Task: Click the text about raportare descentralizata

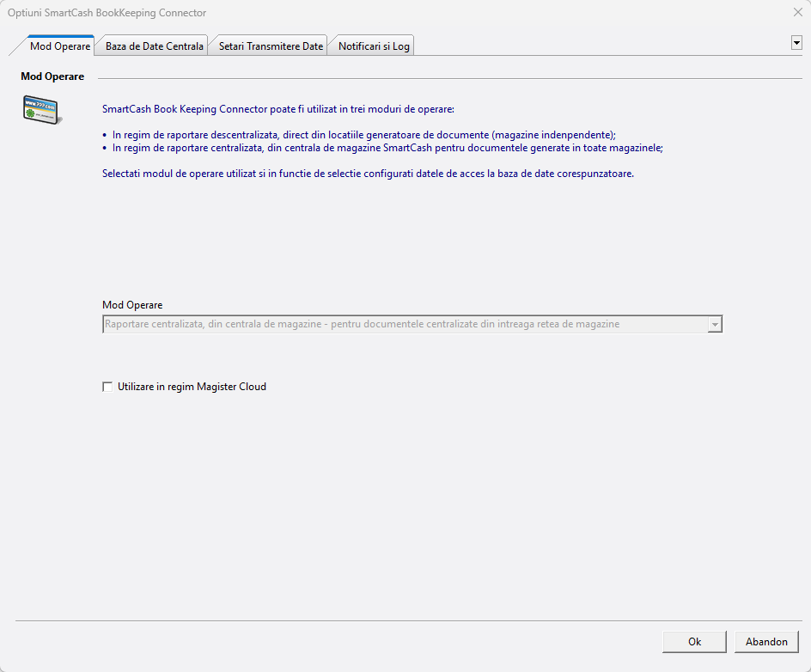Action: (364, 135)
